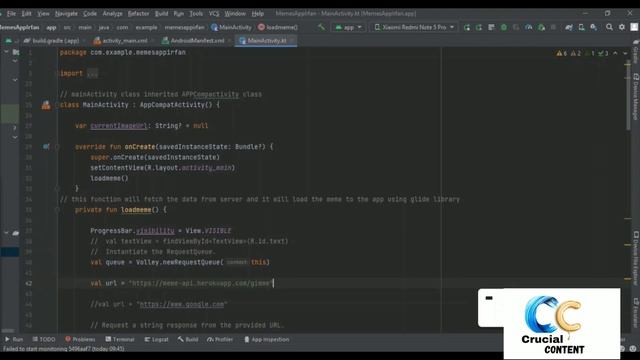Open the Tools menu
640x360 pixels.
tap(196, 13)
